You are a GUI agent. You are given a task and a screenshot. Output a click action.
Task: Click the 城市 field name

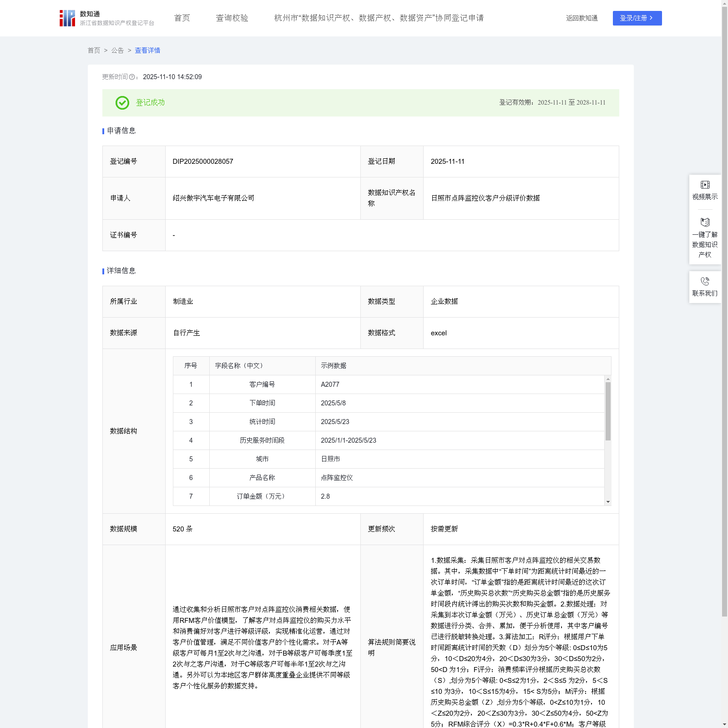[x=262, y=459]
